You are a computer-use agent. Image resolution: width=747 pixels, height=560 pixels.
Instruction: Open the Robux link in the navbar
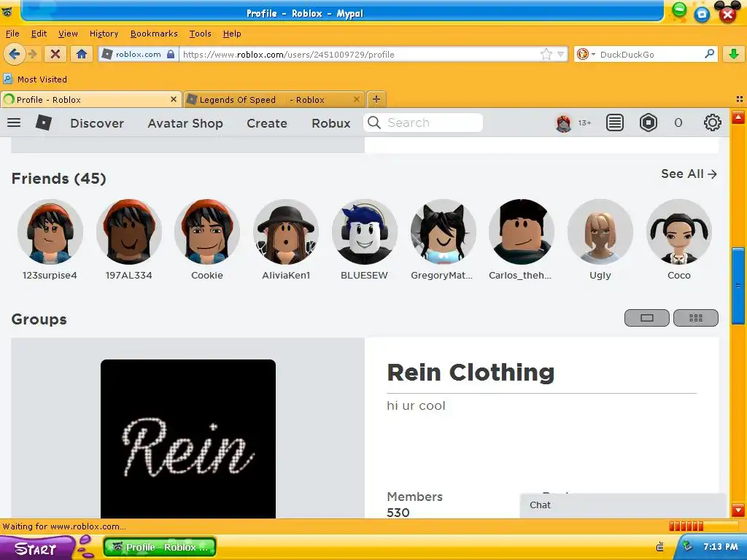[x=331, y=123]
